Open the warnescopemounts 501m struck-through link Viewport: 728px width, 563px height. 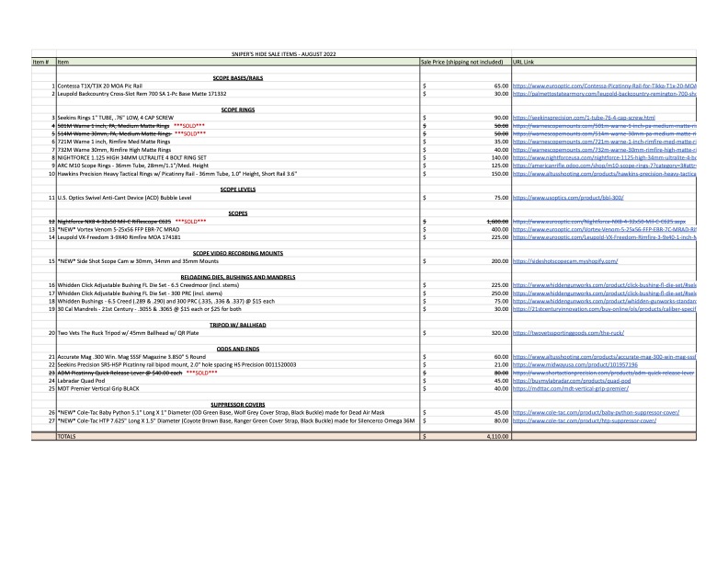[604, 126]
